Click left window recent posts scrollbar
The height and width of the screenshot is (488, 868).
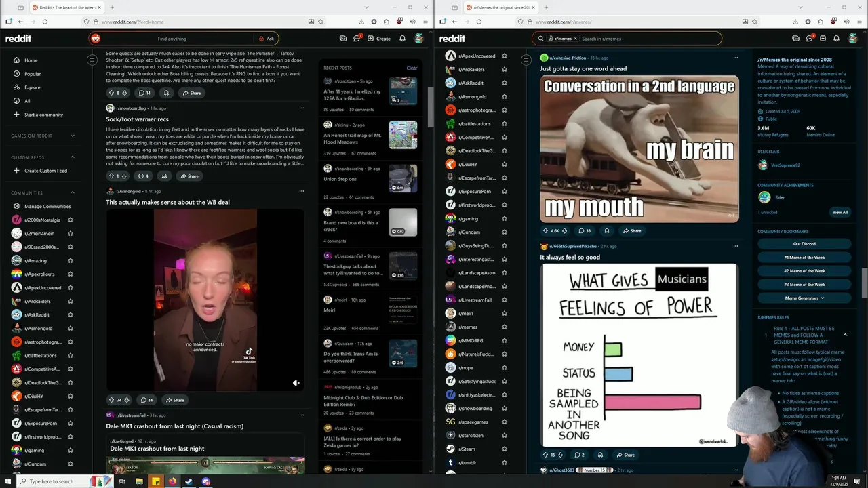tap(430, 107)
